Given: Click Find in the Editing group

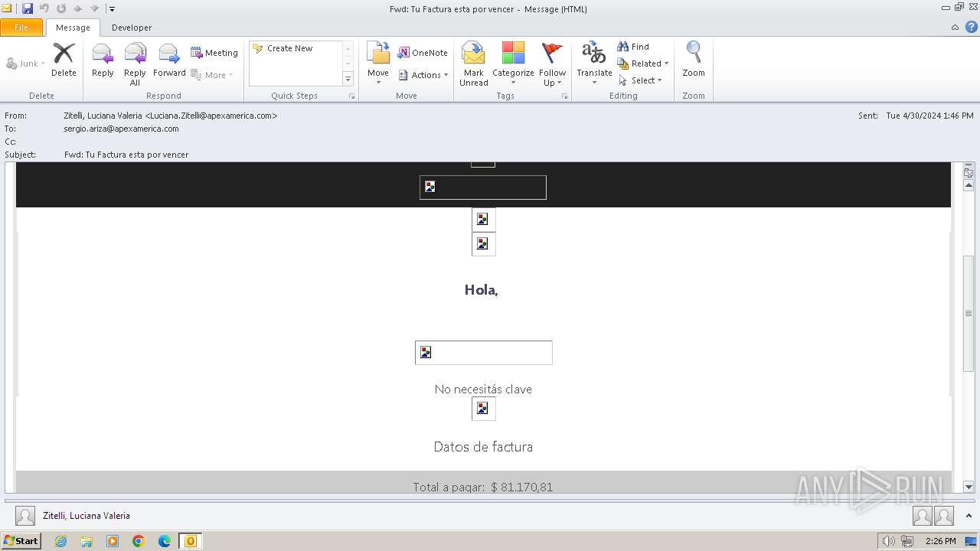Looking at the screenshot, I should point(634,47).
